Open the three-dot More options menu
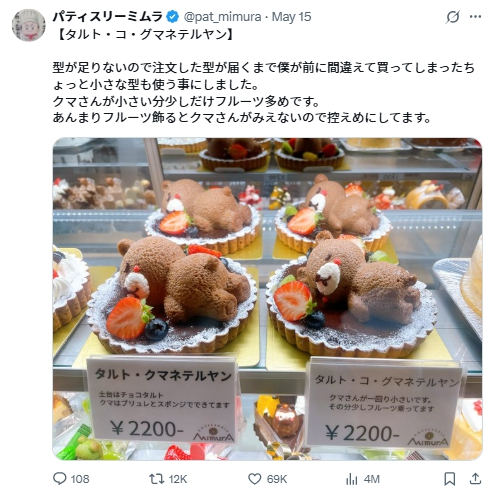The height and width of the screenshot is (496, 495). coord(475,17)
